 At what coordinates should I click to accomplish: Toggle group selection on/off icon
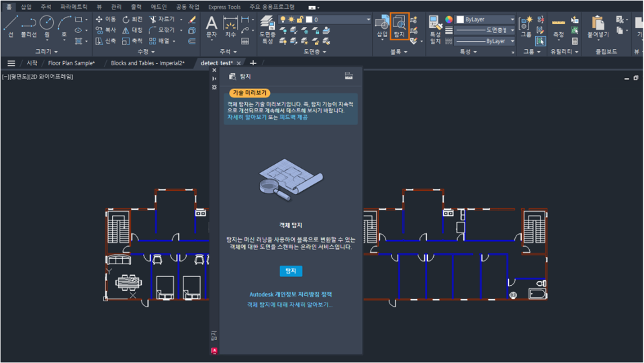click(541, 41)
